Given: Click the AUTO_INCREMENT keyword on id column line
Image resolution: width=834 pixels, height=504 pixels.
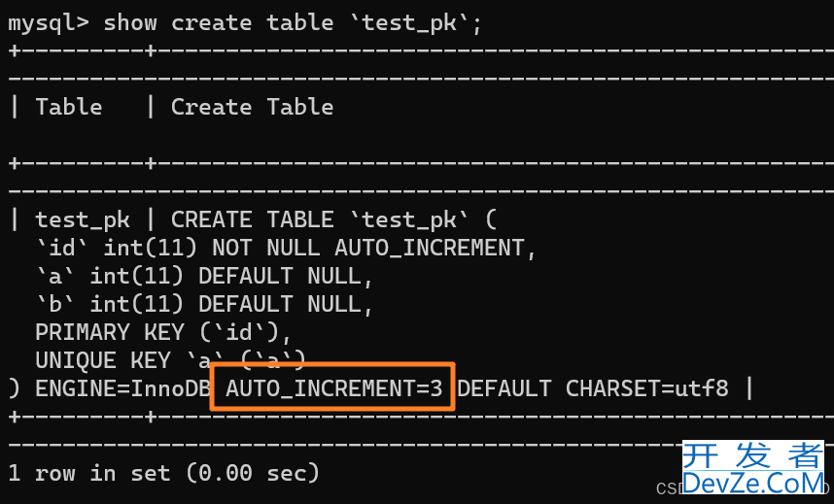Looking at the screenshot, I should pos(430,249).
